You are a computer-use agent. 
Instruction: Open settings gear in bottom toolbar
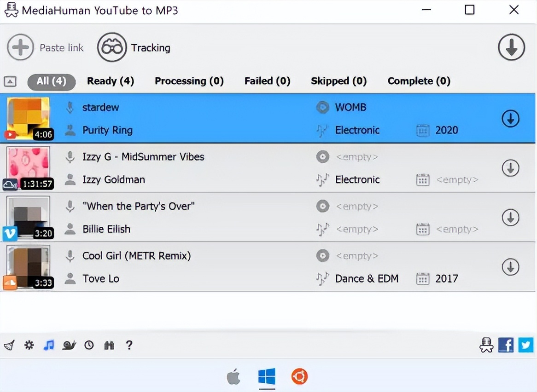29,345
